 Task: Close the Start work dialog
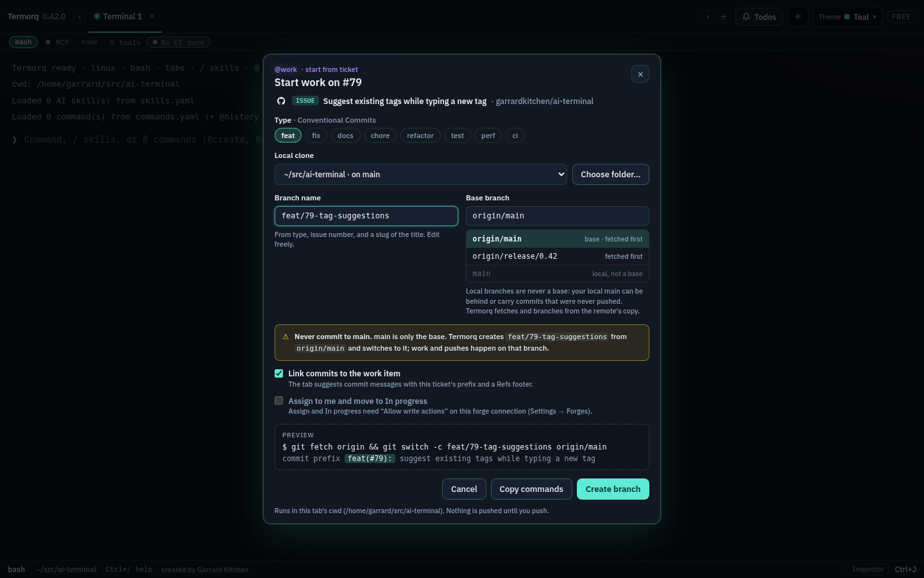[640, 74]
